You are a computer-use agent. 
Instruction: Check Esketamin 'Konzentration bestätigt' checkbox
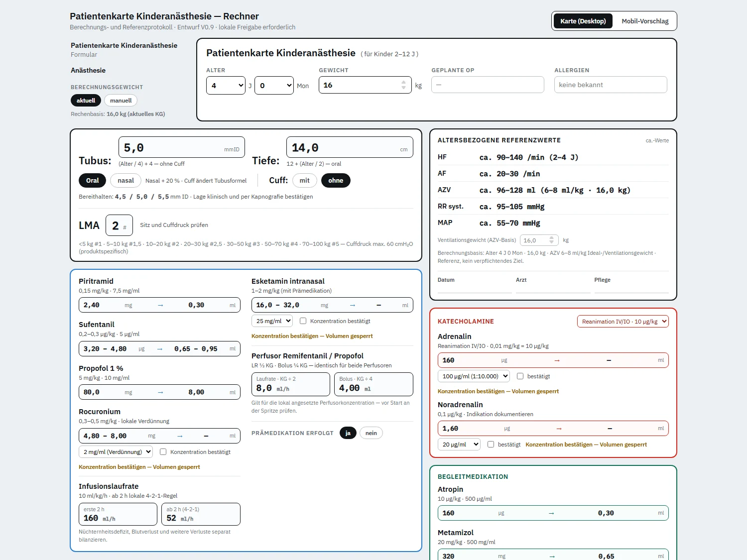click(303, 321)
